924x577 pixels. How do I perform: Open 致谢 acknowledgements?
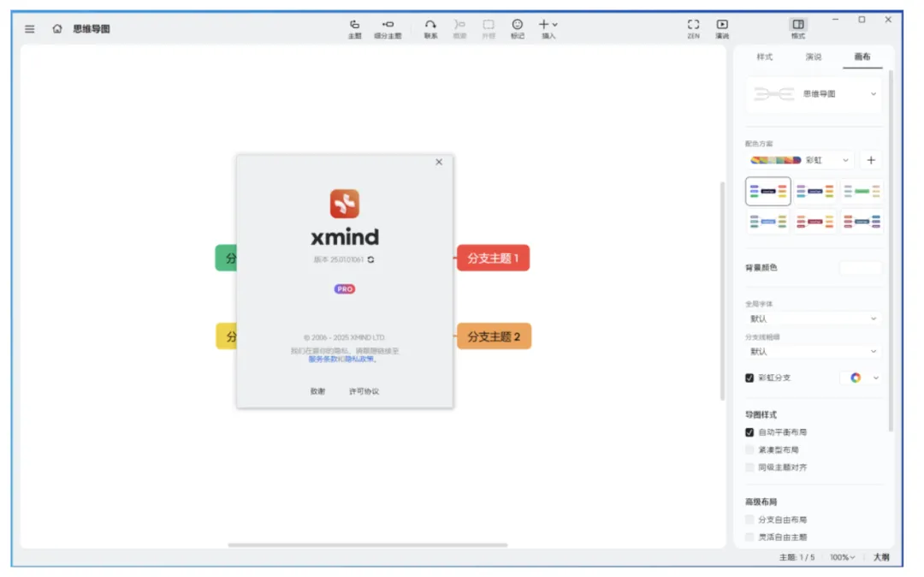click(x=317, y=391)
